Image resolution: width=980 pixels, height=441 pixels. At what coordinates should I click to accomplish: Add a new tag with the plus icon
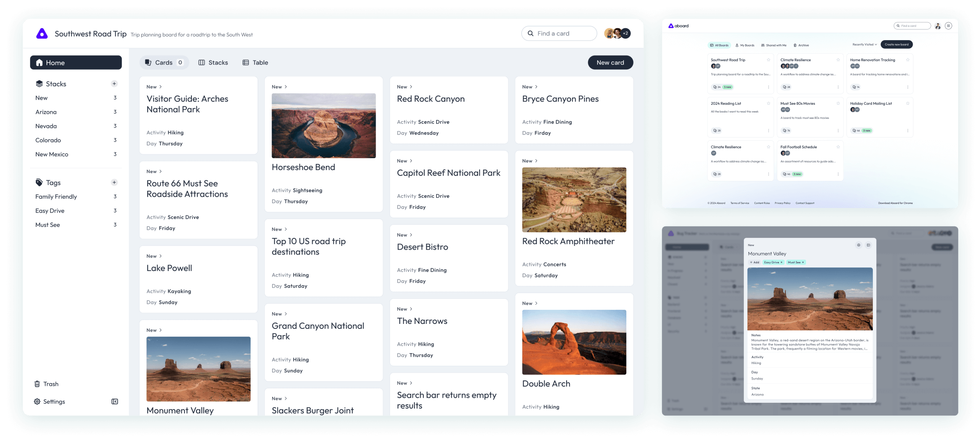pos(114,183)
